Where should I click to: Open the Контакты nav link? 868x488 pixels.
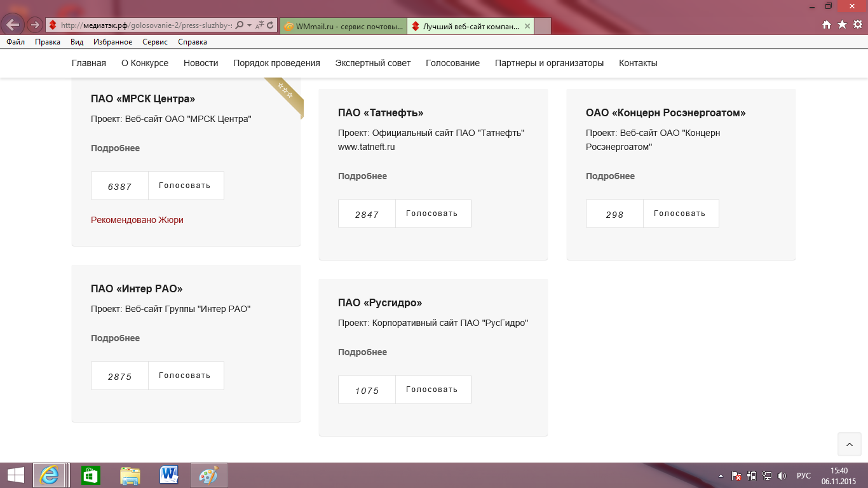click(x=638, y=63)
